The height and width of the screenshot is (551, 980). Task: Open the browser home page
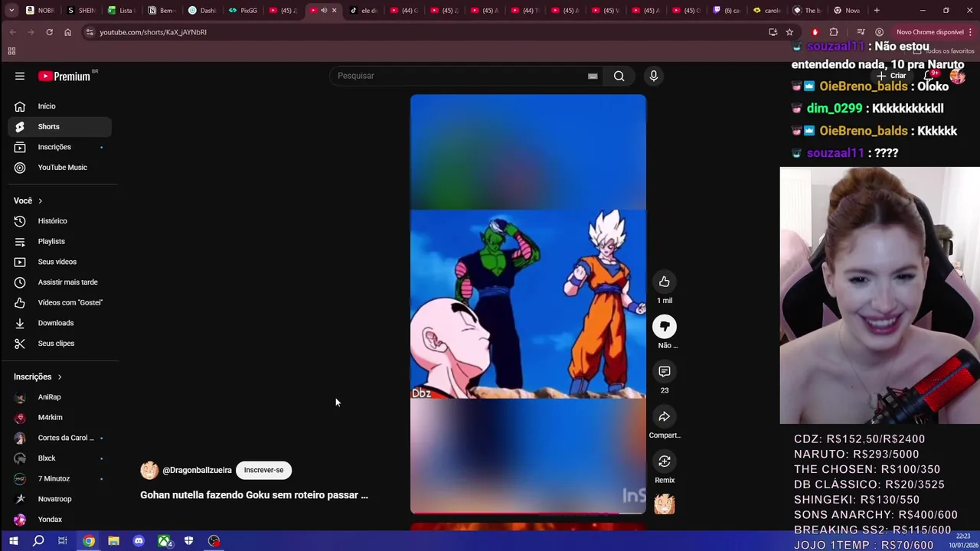67,32
